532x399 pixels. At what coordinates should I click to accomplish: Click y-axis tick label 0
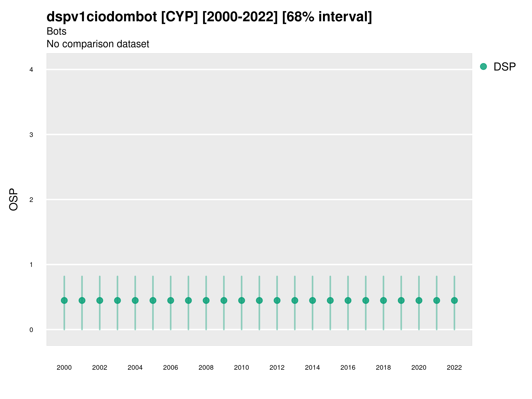(31, 330)
